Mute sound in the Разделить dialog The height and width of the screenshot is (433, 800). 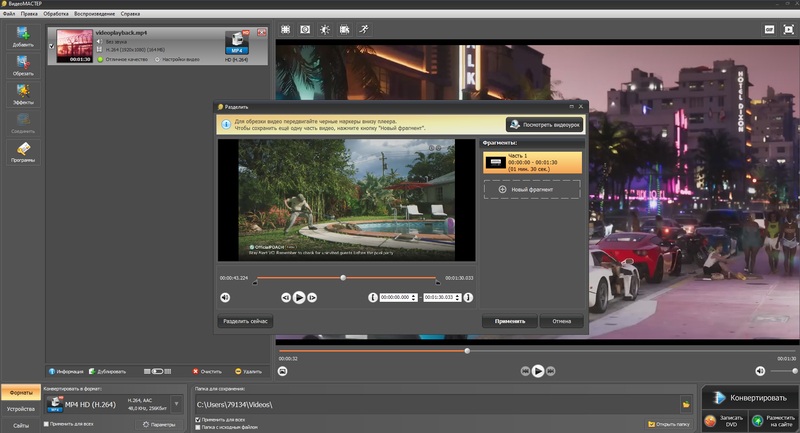tap(225, 297)
